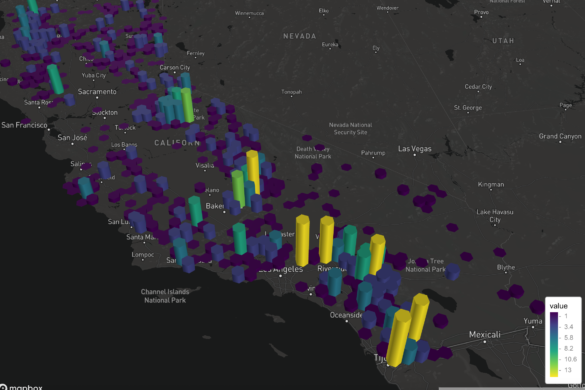This screenshot has height=390, width=585.
Task: Select the San Francisco label on the map
Action: point(24,125)
